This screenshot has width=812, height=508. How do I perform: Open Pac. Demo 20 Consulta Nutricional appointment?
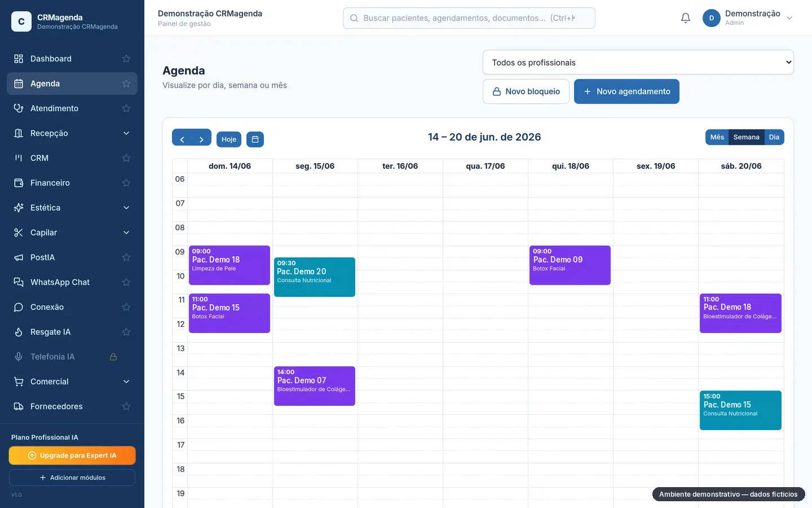click(315, 277)
